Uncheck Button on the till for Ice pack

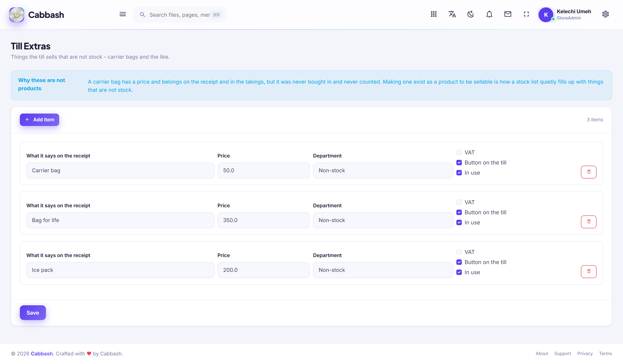tap(459, 262)
